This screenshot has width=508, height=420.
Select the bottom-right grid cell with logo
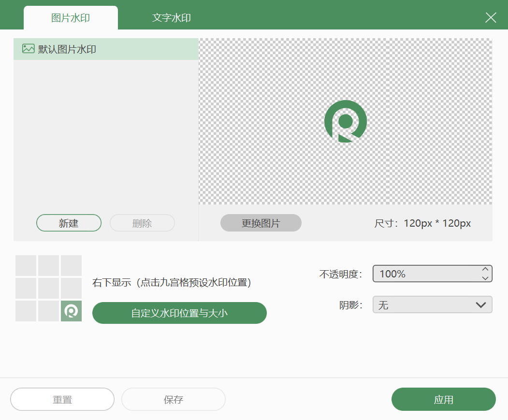(x=71, y=311)
